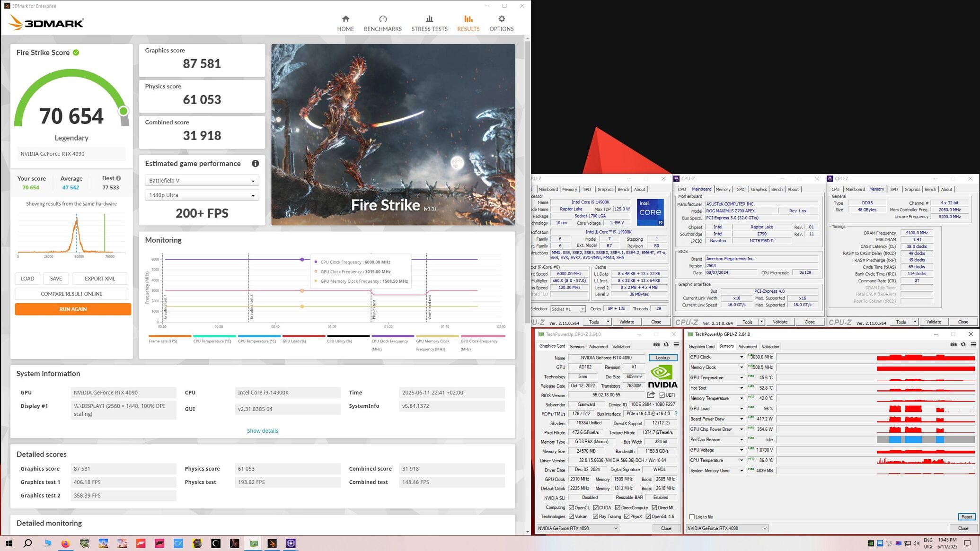Screen dimensions: 980x551
Task: Toggle the CUDA checkbox in GPU-Z
Action: point(596,507)
